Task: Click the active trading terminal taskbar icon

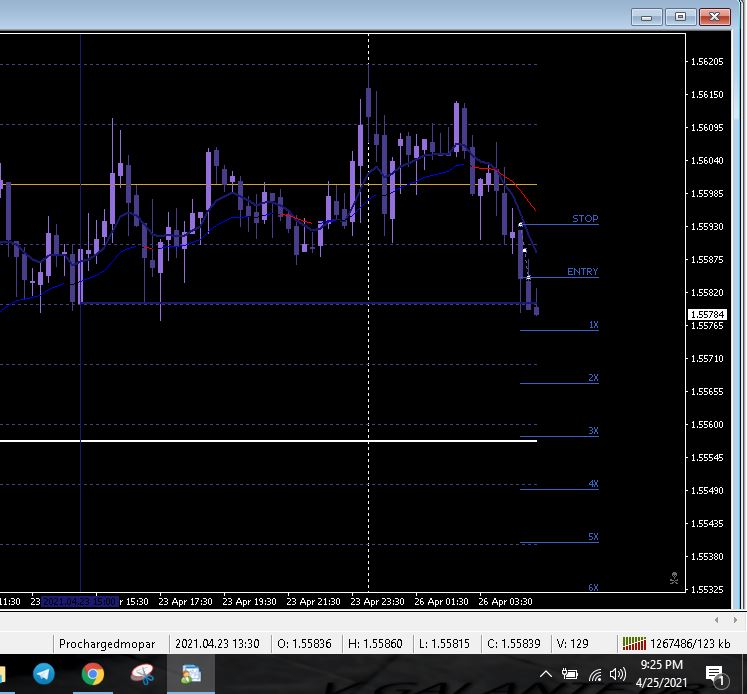Action: pyautogui.click(x=191, y=674)
